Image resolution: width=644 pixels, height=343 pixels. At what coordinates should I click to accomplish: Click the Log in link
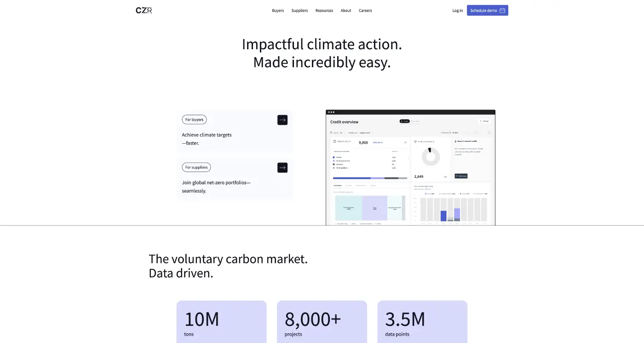(458, 11)
